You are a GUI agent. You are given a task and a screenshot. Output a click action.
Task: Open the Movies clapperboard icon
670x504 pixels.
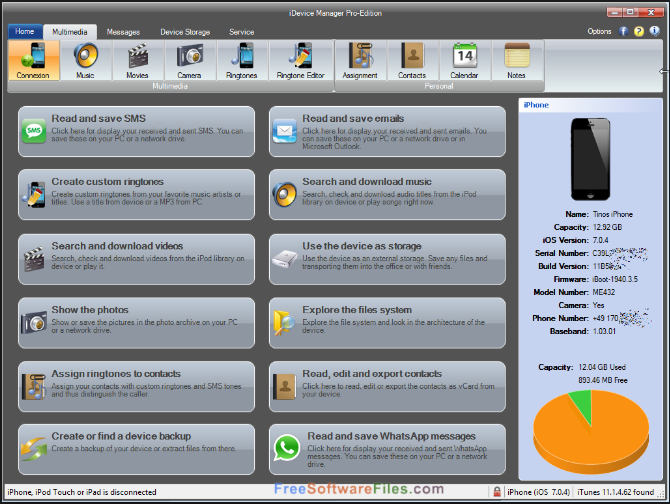pos(138,60)
